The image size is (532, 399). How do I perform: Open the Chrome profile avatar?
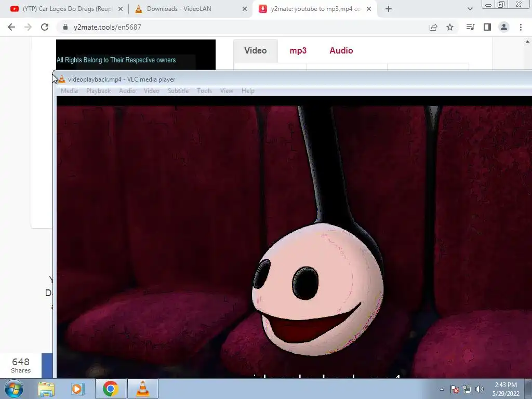tap(504, 27)
